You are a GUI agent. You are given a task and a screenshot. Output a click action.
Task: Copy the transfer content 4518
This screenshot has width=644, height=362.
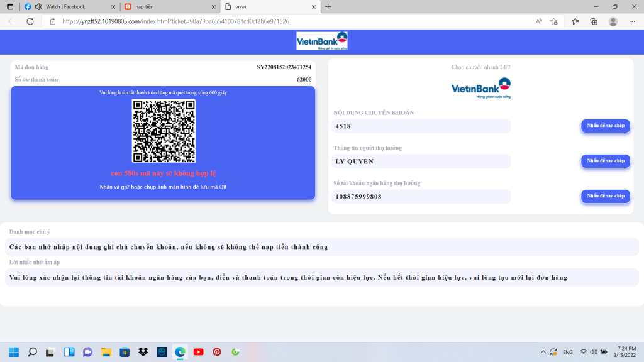(605, 126)
